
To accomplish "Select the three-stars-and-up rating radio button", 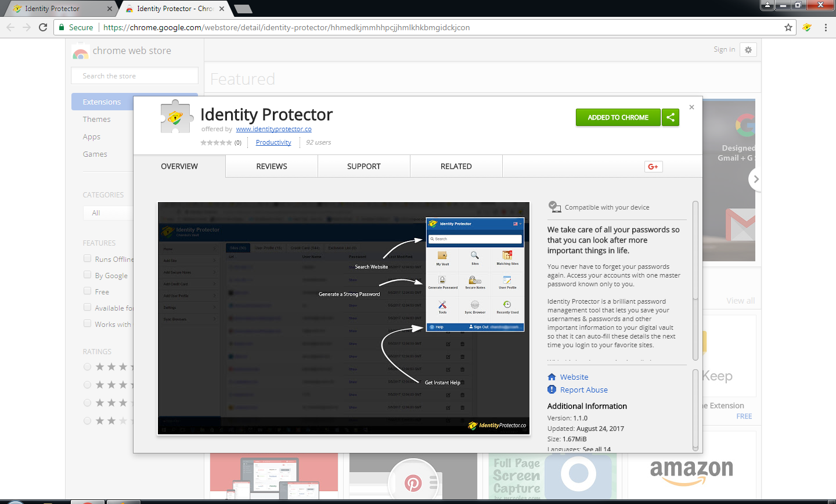I will click(87, 403).
